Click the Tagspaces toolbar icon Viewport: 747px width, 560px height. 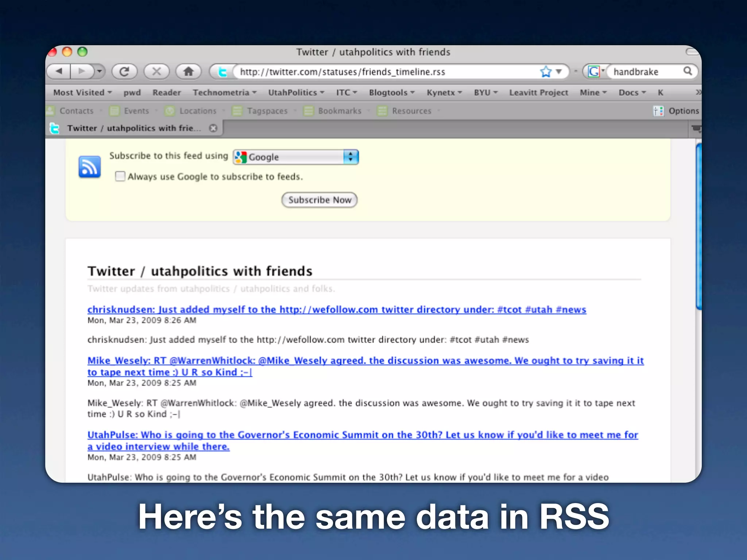tap(237, 110)
